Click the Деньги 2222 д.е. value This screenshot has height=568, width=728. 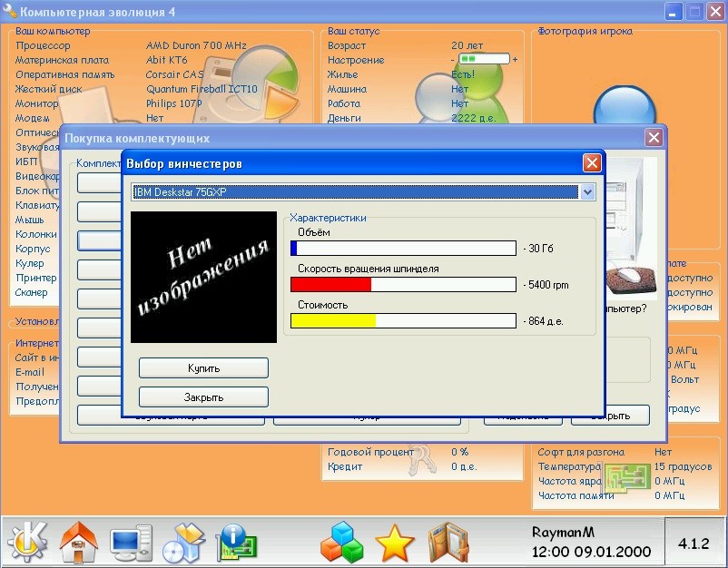click(x=474, y=118)
